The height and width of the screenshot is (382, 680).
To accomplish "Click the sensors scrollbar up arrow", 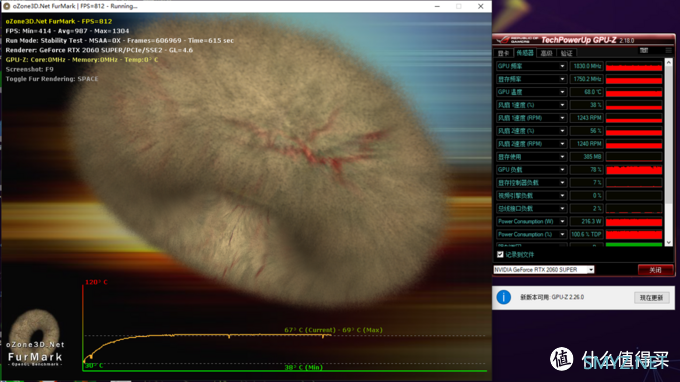I will [668, 63].
